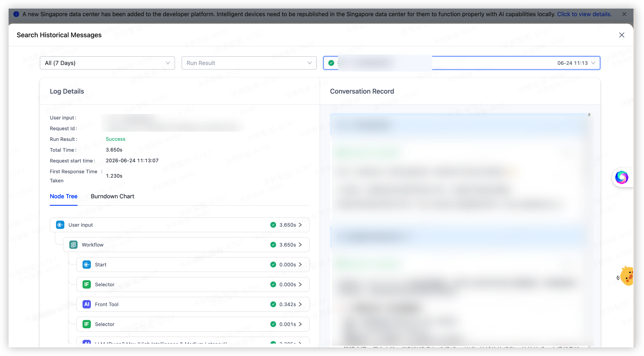Expand the 0.000s Selector node chevron
The image size is (644, 356).
click(300, 284)
